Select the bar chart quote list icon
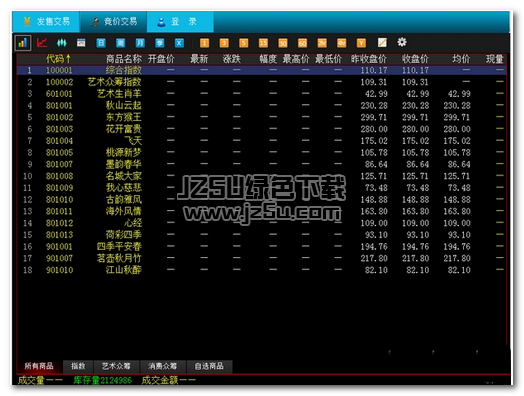 point(23,43)
